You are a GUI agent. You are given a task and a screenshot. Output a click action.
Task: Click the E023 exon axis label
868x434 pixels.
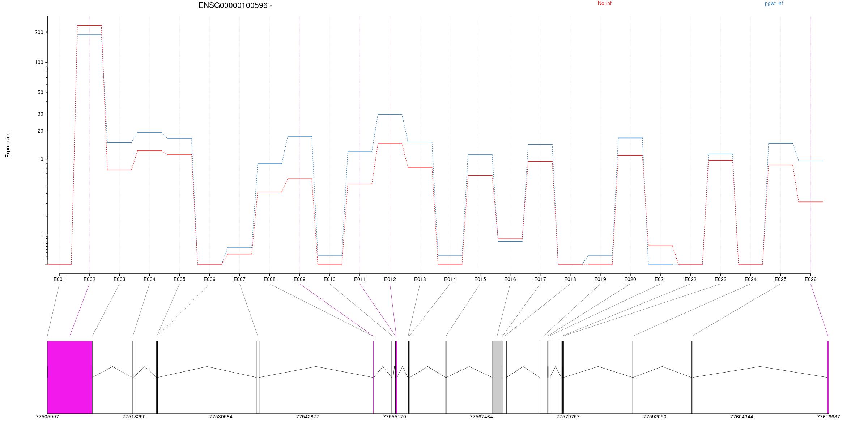(720, 279)
